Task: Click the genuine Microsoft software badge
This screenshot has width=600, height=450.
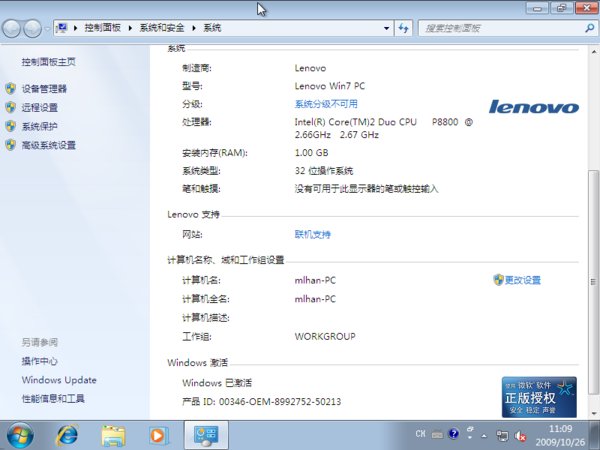Action: pos(539,397)
